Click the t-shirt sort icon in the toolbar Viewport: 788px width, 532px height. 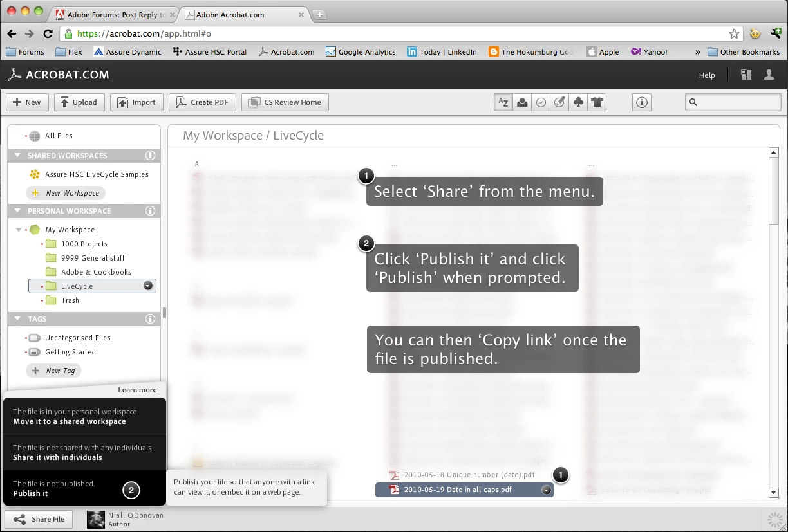[x=597, y=102]
